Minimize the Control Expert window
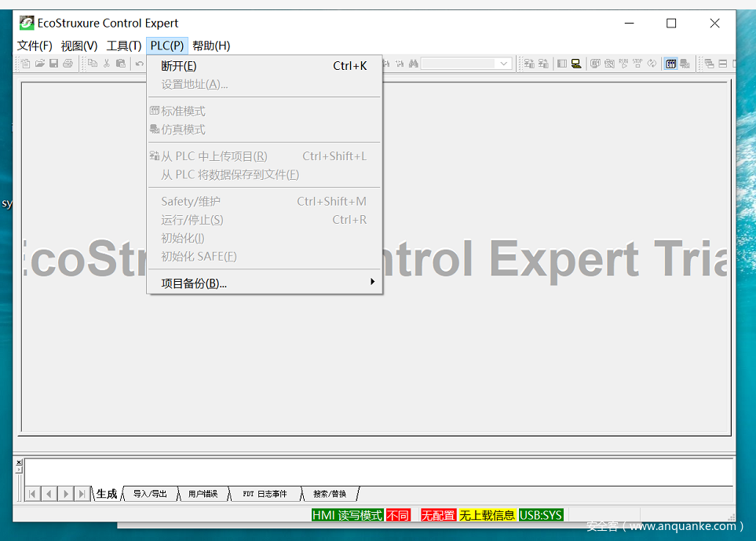756x541 pixels. [x=629, y=23]
